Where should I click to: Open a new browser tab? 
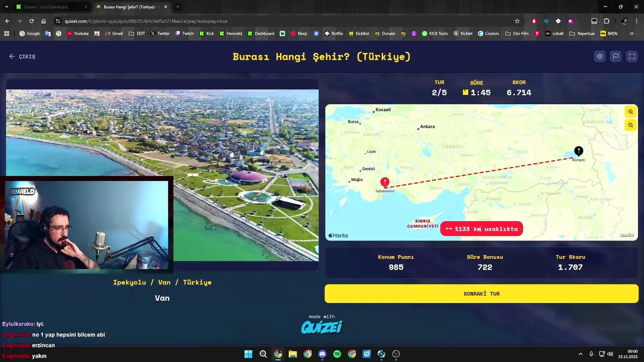177,7
